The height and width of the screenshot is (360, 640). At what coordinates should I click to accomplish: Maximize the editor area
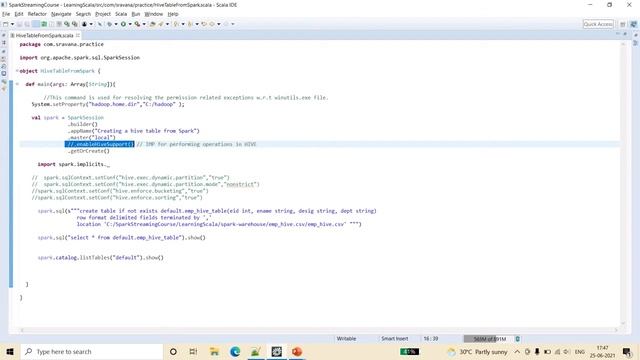tap(625, 35)
